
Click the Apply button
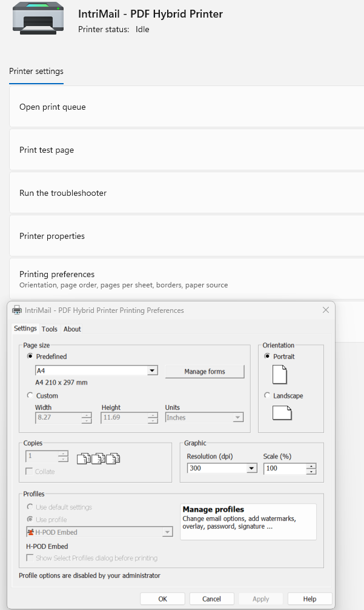260,599
